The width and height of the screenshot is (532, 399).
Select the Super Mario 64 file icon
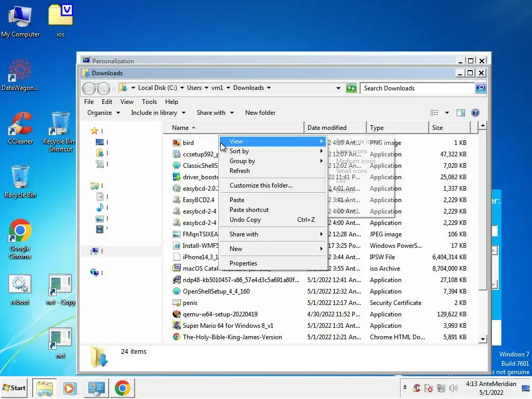pos(177,326)
